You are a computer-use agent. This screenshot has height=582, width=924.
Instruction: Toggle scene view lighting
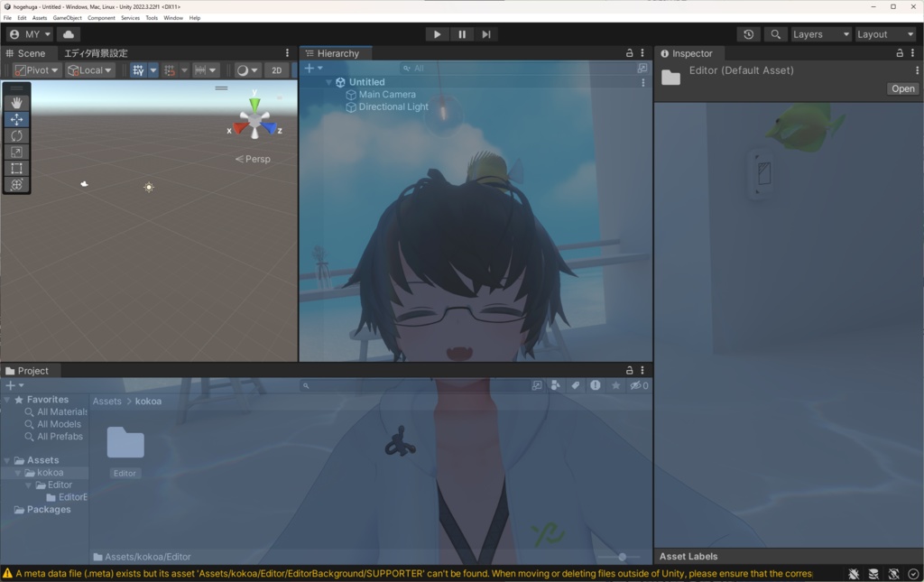[244, 69]
